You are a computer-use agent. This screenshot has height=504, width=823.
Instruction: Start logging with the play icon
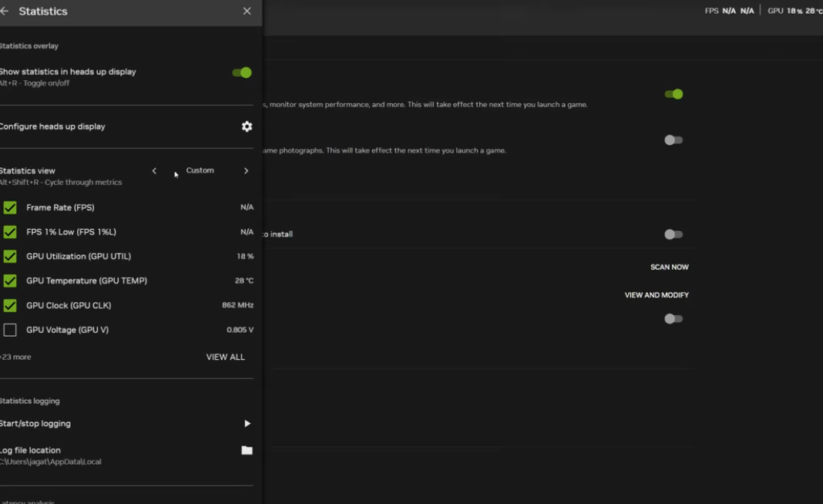[247, 424]
